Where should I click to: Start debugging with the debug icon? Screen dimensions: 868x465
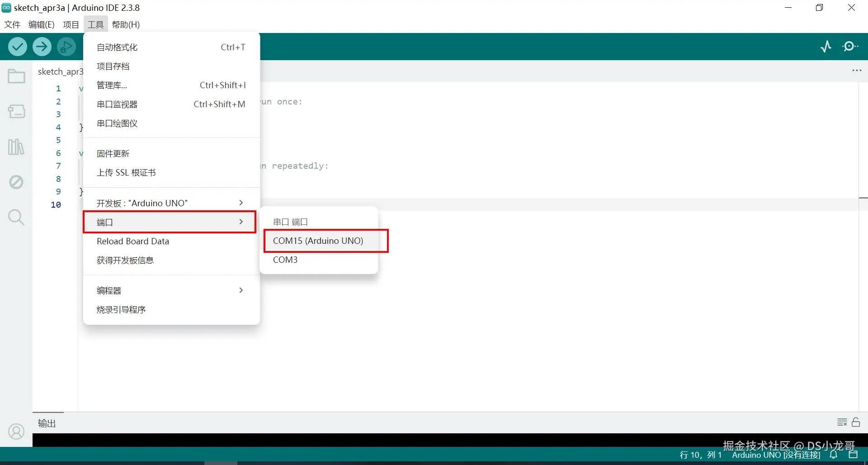click(x=66, y=47)
